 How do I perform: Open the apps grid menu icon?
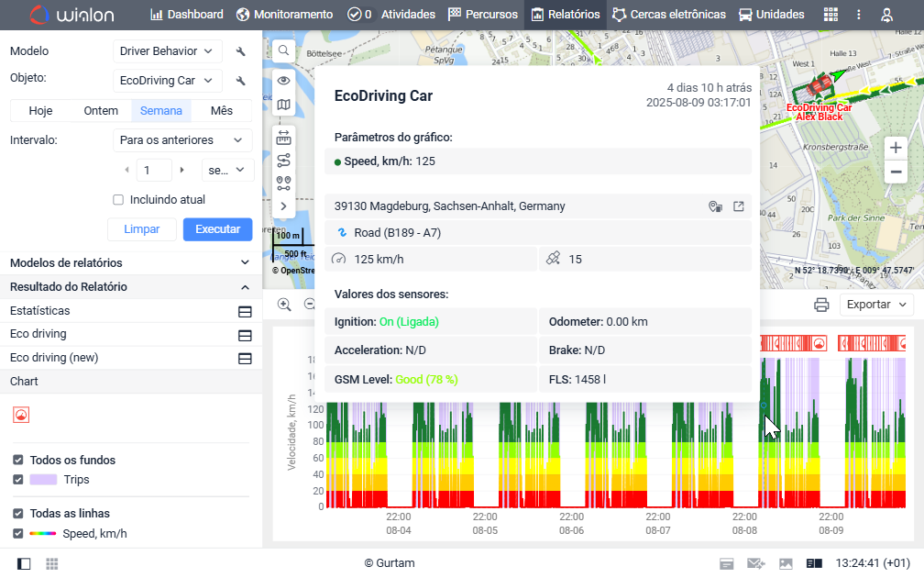830,15
